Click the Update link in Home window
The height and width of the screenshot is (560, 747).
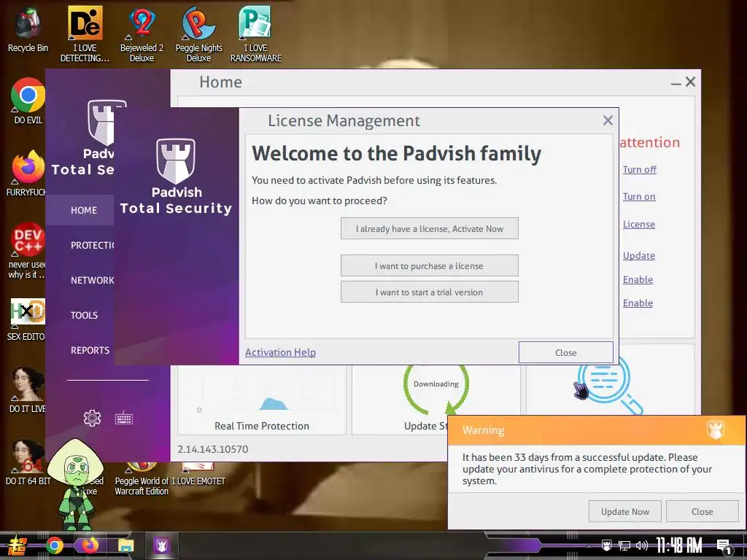tap(639, 255)
